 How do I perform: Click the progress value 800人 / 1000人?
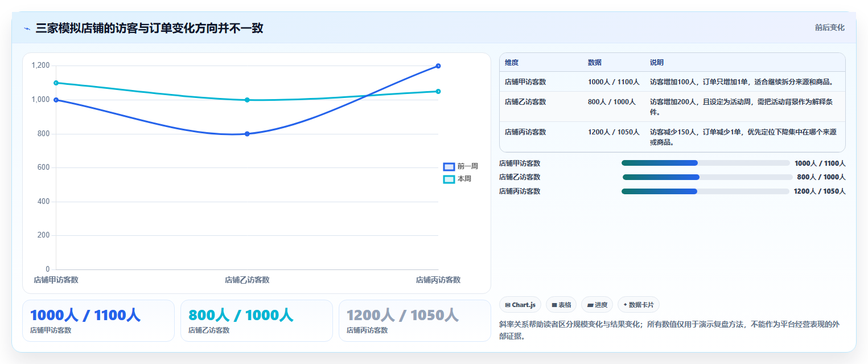[821, 177]
